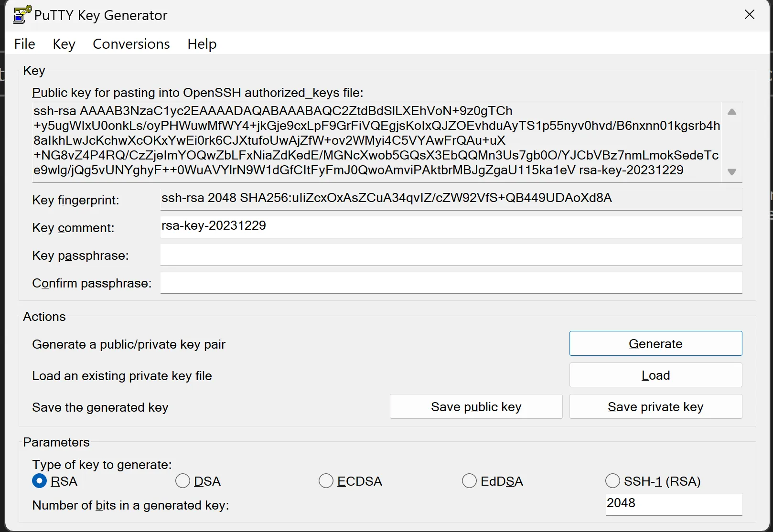Open the Conversions menu
773x532 pixels.
point(131,43)
